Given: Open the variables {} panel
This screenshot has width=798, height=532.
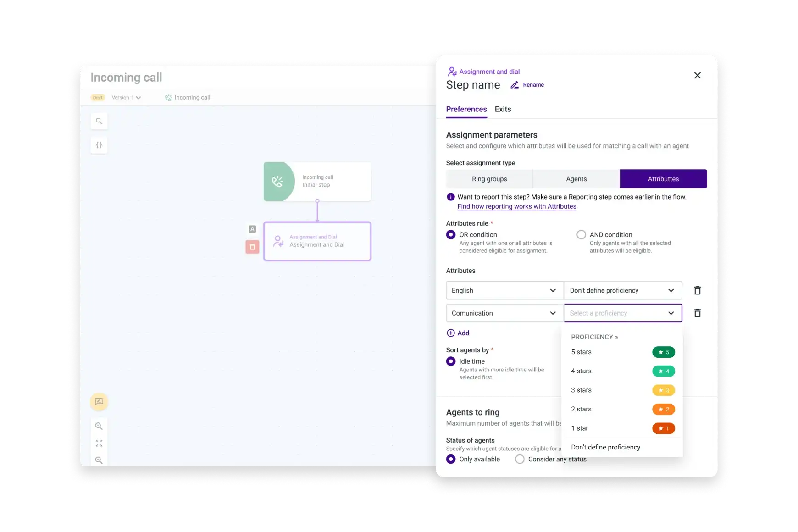Looking at the screenshot, I should pos(99,145).
